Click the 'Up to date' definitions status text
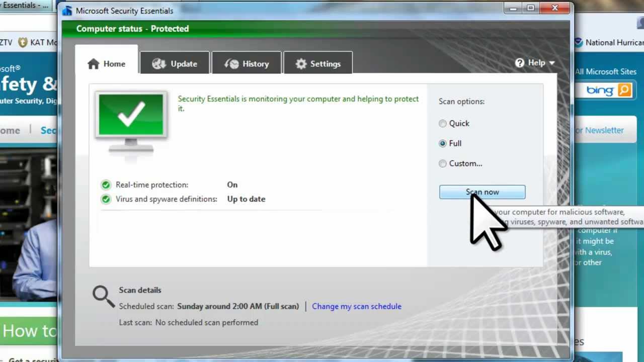644x362 pixels. point(246,199)
